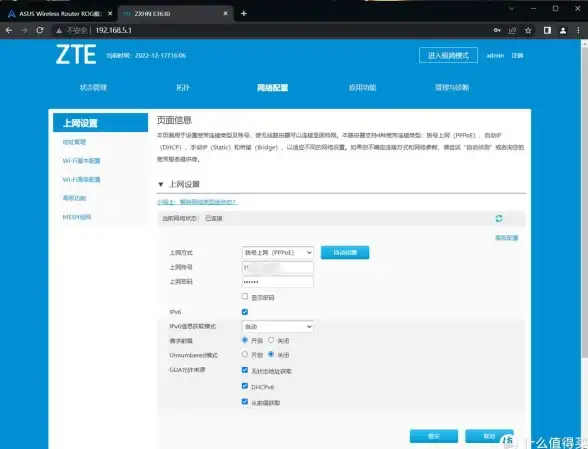Open the saved password key icon

497,30
